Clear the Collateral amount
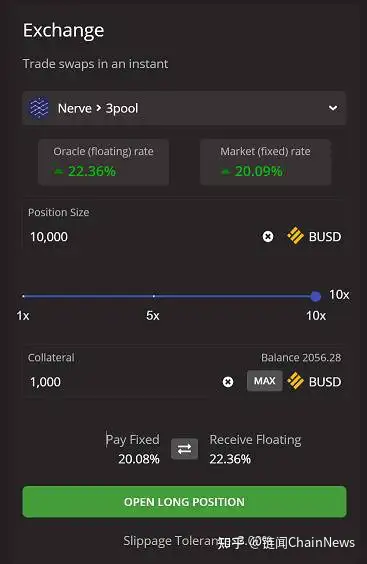This screenshot has width=367, height=564. pos(228,382)
